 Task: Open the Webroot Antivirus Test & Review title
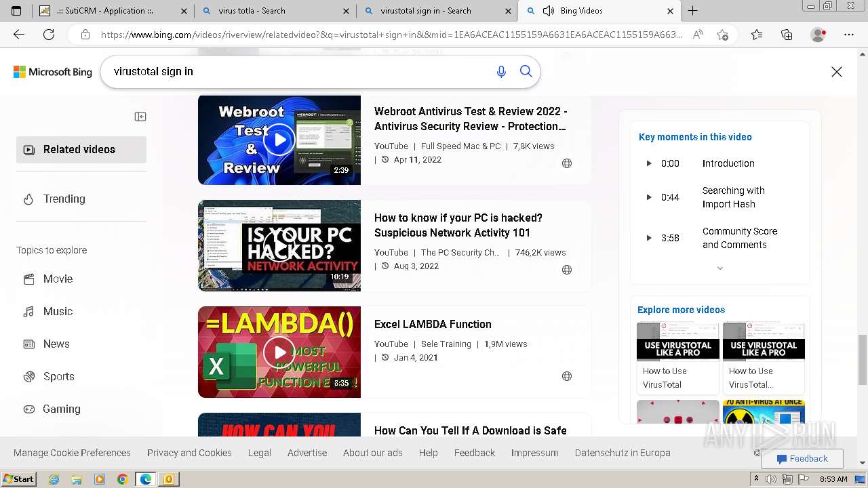point(471,119)
